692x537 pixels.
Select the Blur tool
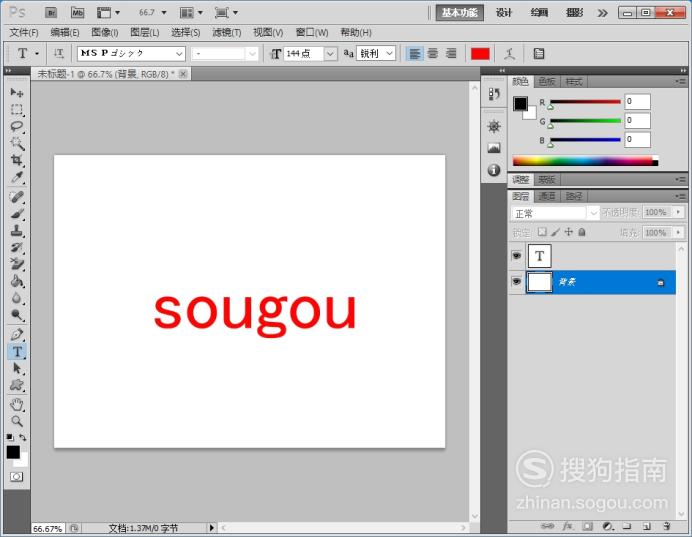click(17, 298)
